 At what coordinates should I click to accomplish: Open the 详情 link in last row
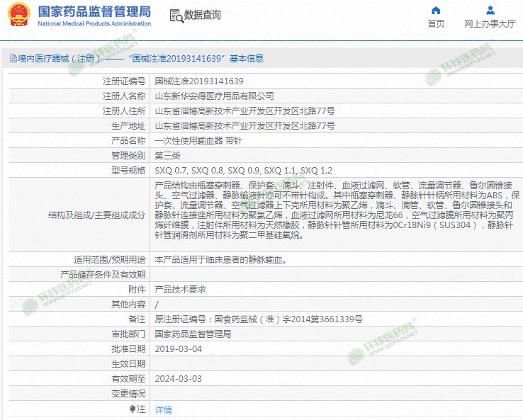point(163,410)
